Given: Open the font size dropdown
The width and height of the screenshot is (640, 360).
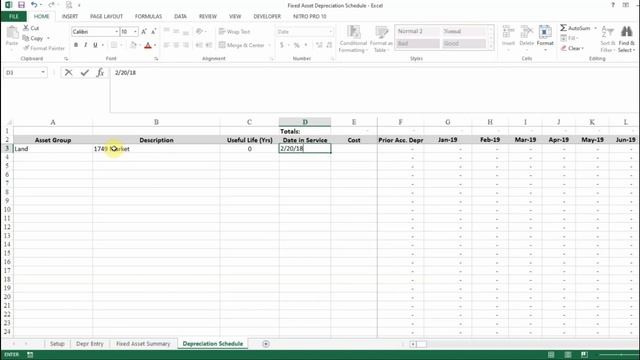Looking at the screenshot, I should click(x=136, y=31).
